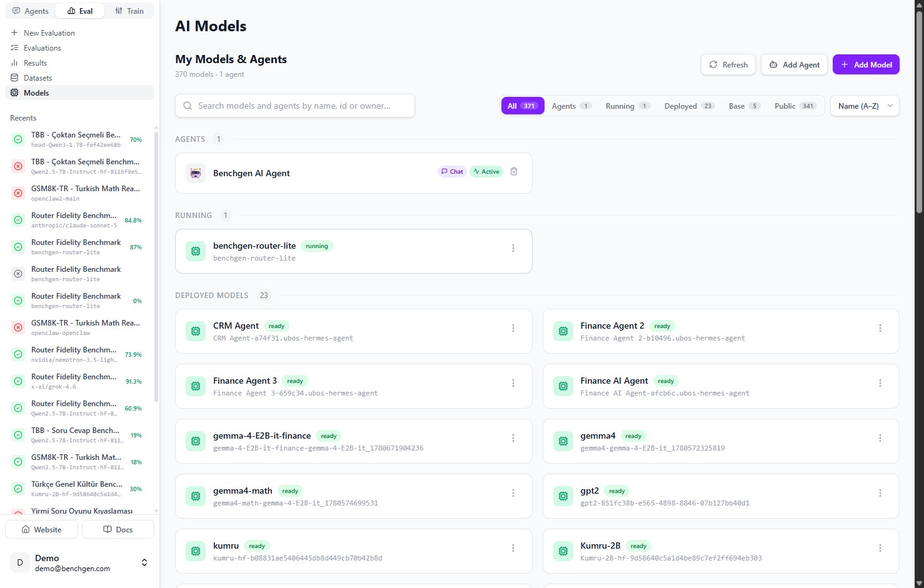This screenshot has width=924, height=588.
Task: Go to Evaluations page
Action: [79, 47]
